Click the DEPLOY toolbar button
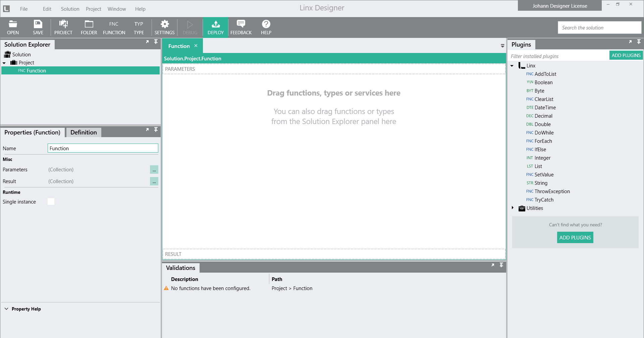Image resolution: width=644 pixels, height=338 pixels. [x=216, y=27]
